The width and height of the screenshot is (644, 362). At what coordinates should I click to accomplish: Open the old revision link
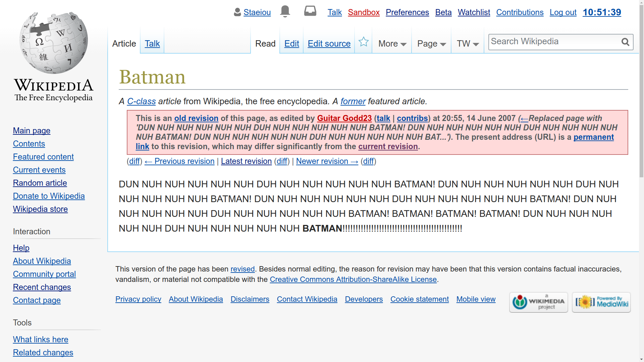[196, 118]
